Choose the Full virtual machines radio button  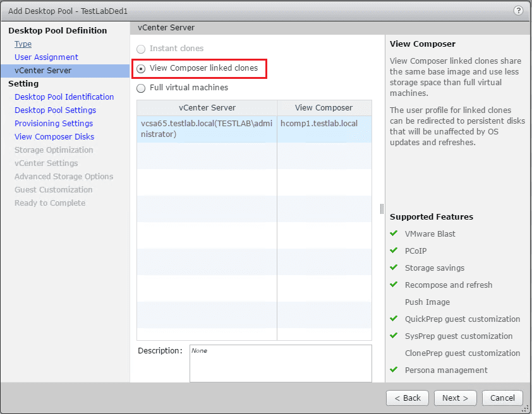[x=141, y=88]
